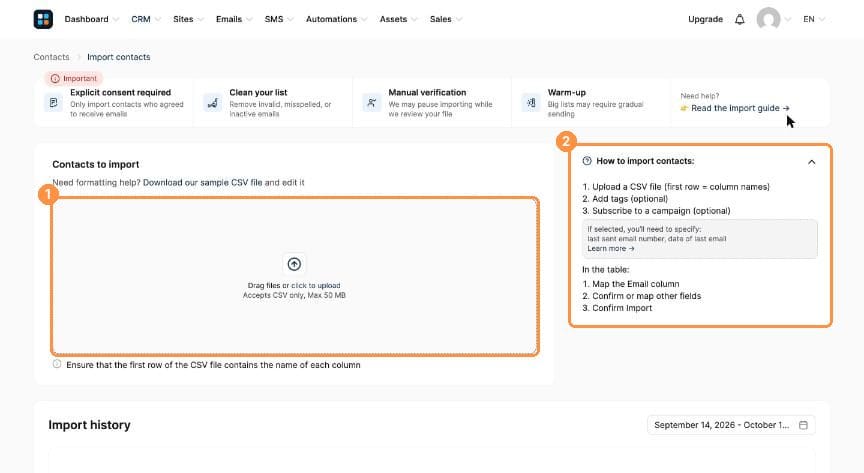Open the Automations menu
Screen dimensions: 864x473
tap(336, 19)
